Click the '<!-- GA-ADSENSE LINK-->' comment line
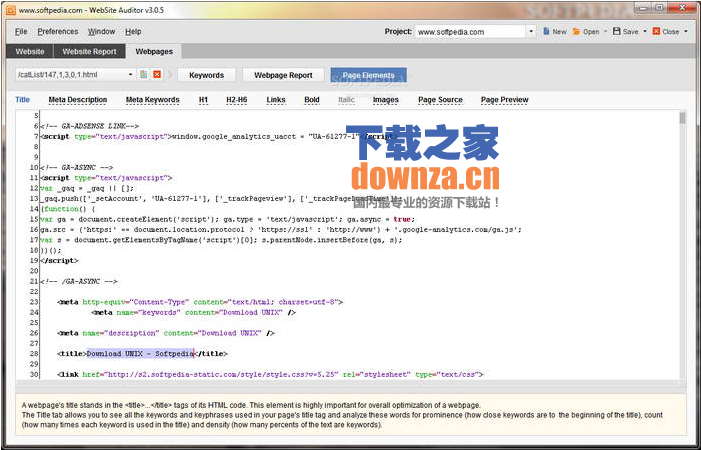The height and width of the screenshot is (450, 701). point(90,126)
